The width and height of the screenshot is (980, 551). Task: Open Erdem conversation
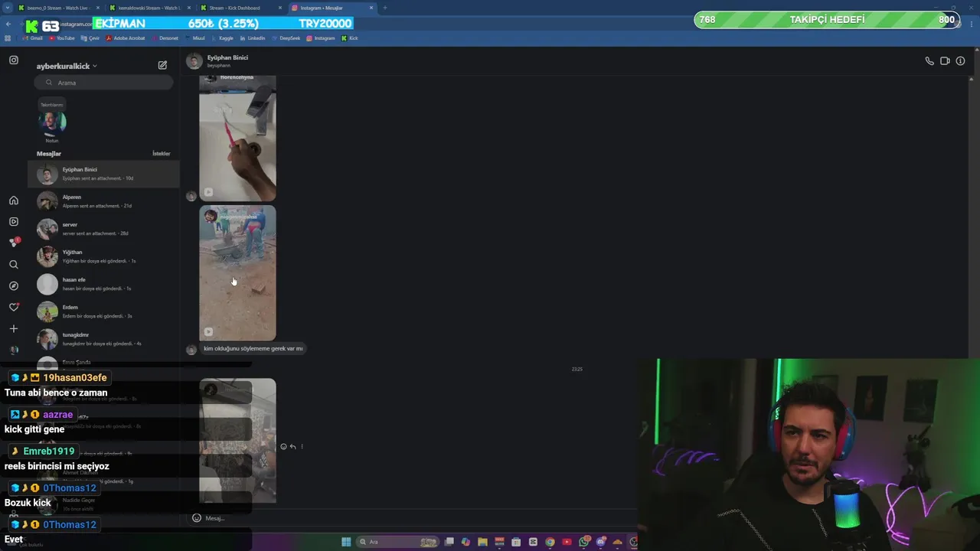click(x=103, y=311)
